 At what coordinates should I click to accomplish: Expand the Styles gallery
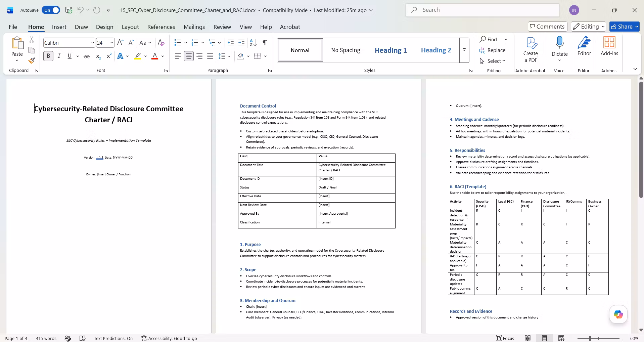(x=464, y=50)
